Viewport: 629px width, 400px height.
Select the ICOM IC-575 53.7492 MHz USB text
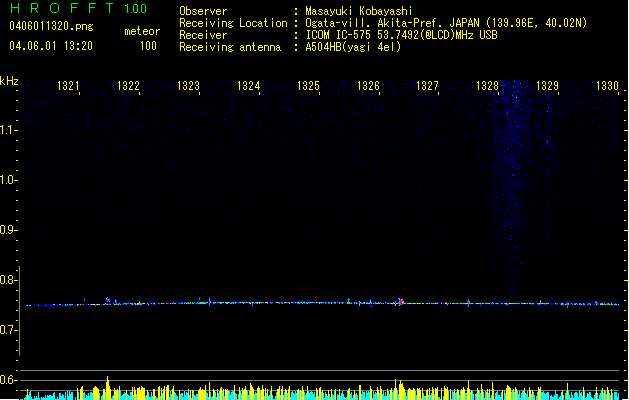point(402,35)
